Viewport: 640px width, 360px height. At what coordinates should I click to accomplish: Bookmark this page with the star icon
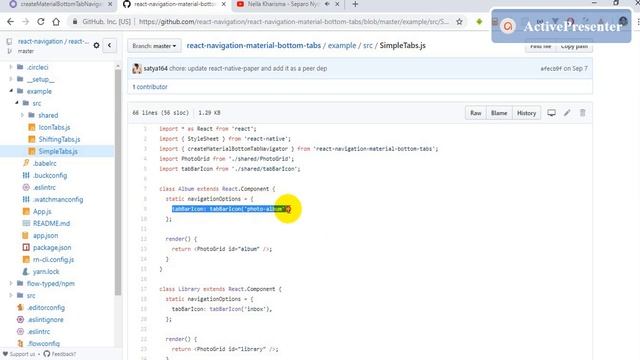click(x=459, y=22)
